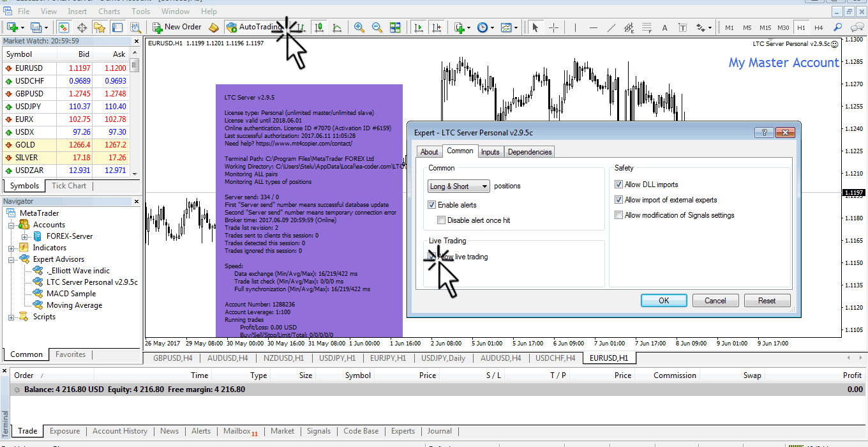
Task: Select the Fibonacci Retracement tool
Action: coord(647,27)
